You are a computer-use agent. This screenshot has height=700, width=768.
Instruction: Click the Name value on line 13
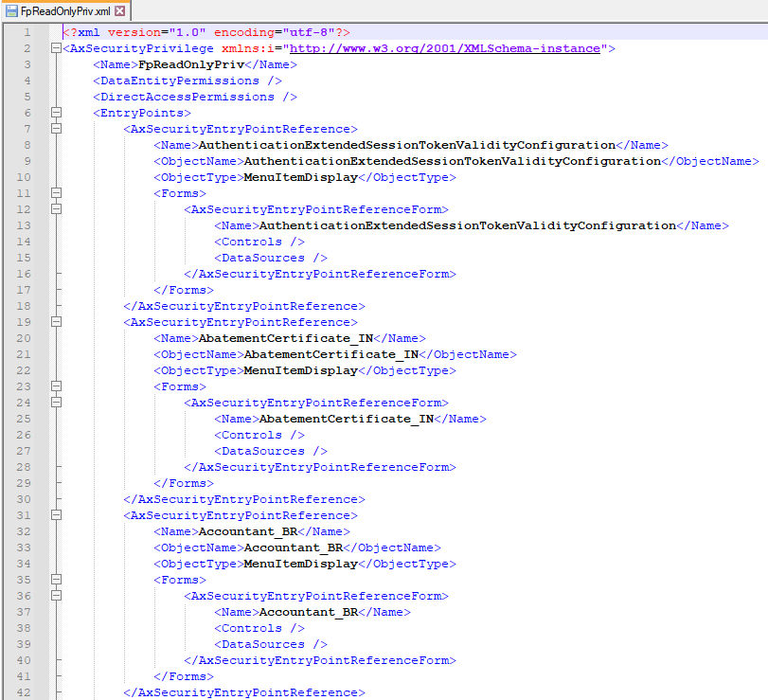468,225
